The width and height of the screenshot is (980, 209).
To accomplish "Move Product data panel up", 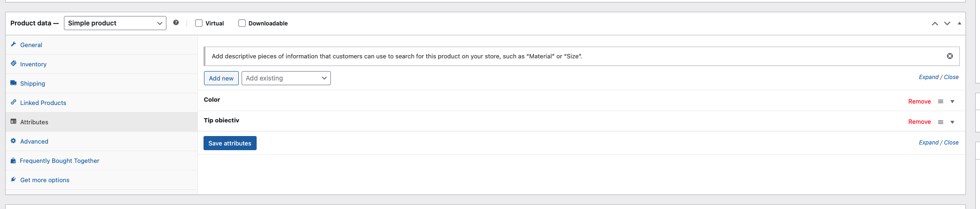I will pyautogui.click(x=935, y=24).
